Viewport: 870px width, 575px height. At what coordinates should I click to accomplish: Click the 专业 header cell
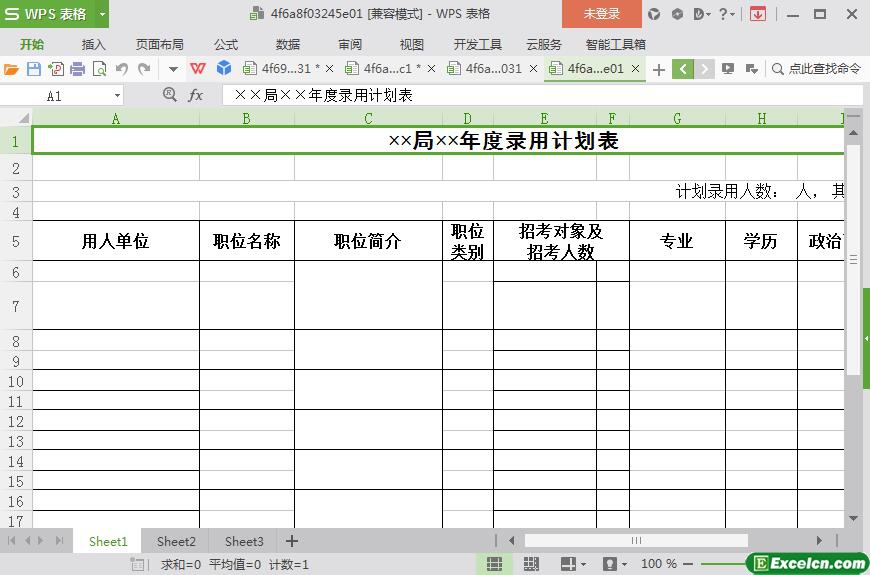click(x=677, y=241)
